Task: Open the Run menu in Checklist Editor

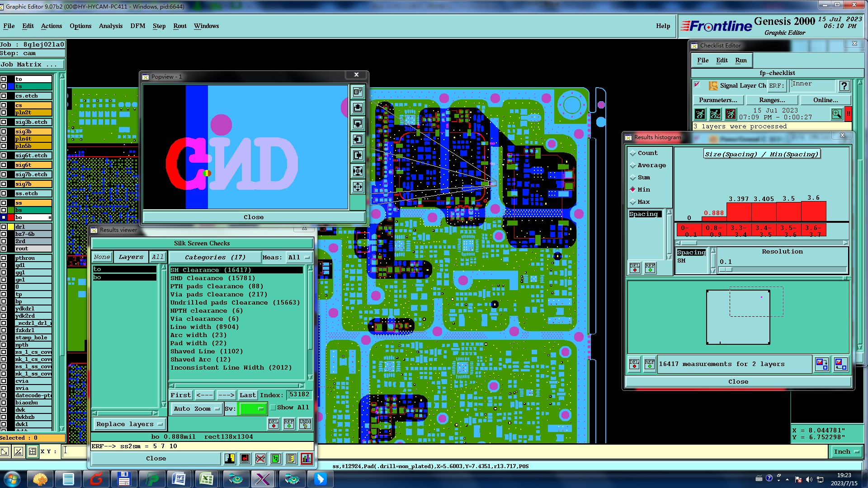Action: pyautogui.click(x=741, y=60)
